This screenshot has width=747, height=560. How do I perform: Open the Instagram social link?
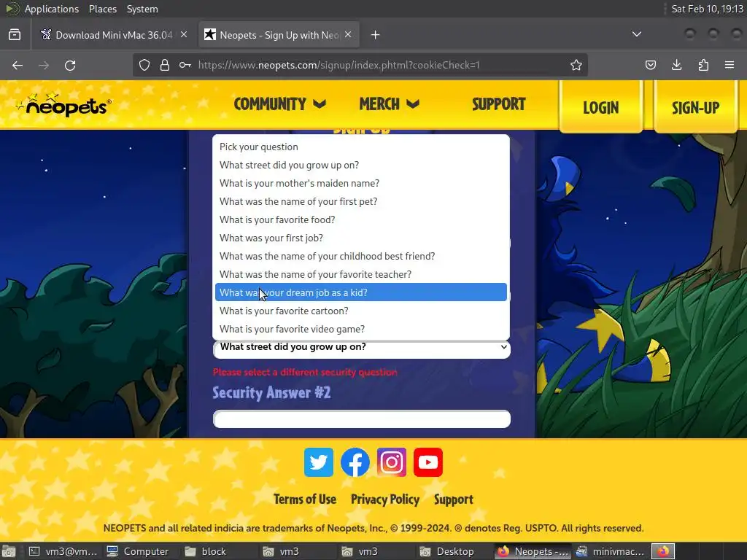(392, 462)
